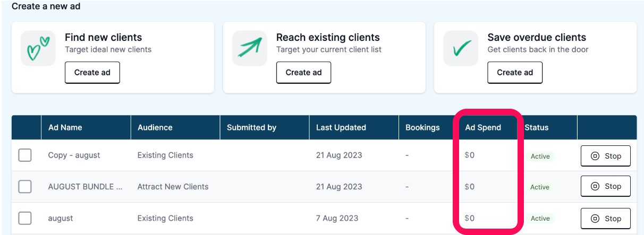644x235 pixels.
Task: Click the Ad Spend column header
Action: pos(483,127)
